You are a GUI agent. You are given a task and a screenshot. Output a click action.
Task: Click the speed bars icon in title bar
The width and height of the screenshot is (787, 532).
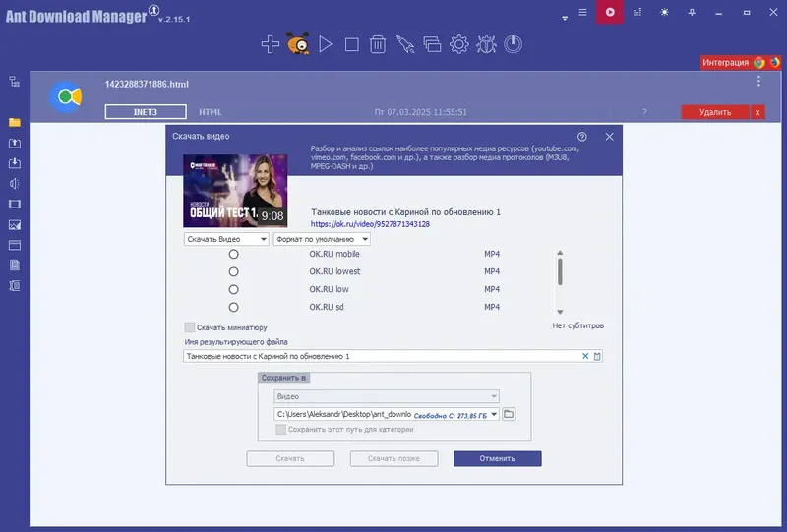pos(637,12)
